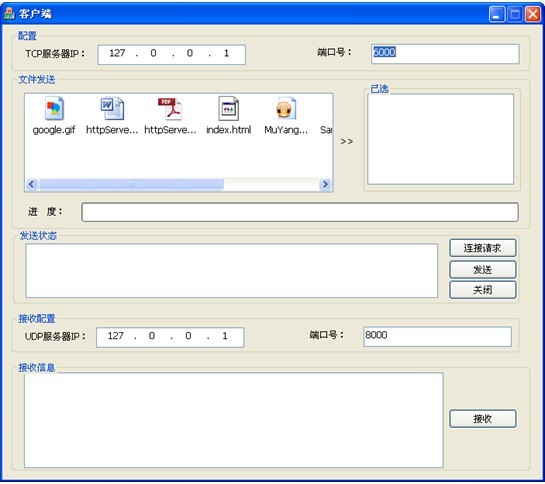Click the right arrow of file list scrollbar
Screen dimensions: 545x484
(x=325, y=184)
